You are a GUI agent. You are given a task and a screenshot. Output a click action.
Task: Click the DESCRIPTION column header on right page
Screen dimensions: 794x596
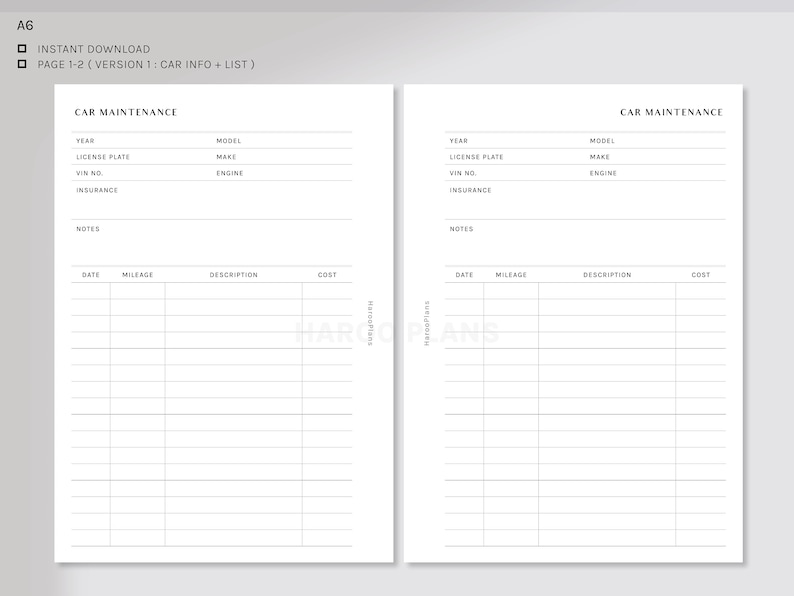(607, 275)
